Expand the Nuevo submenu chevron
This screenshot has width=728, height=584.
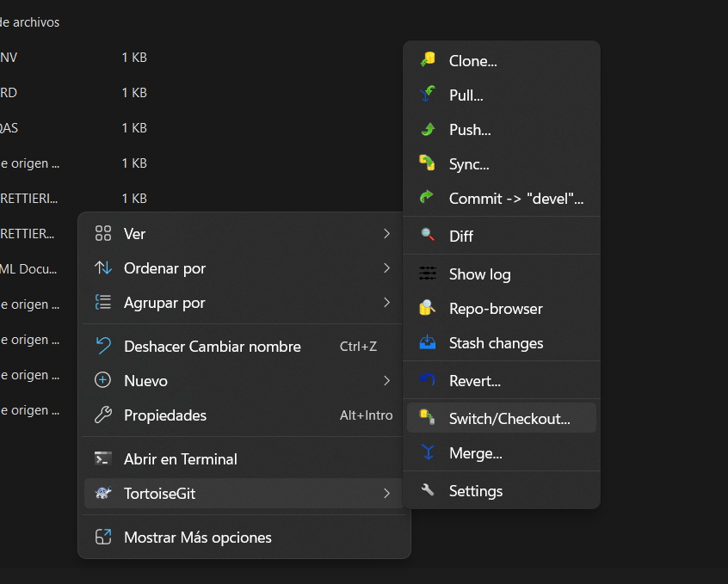coord(387,380)
